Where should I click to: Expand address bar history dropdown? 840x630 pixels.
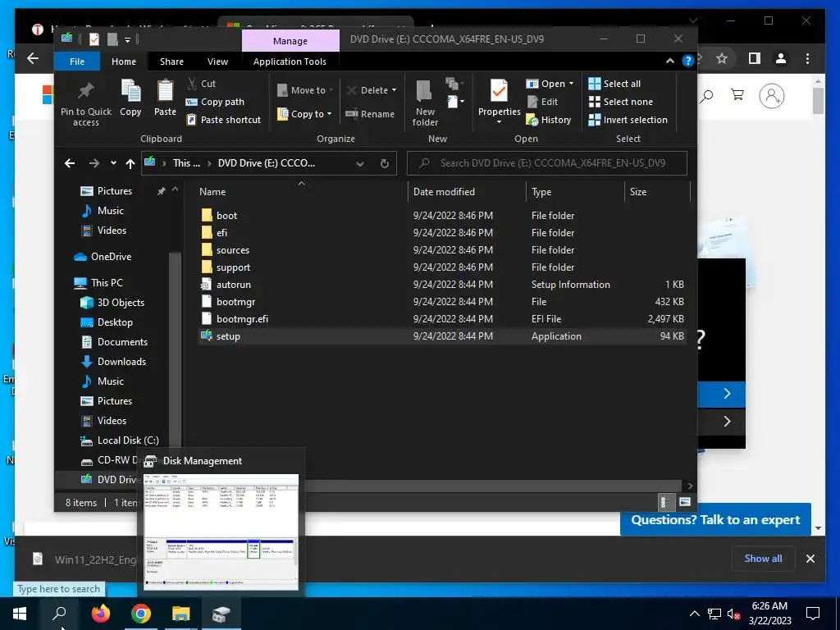click(360, 163)
